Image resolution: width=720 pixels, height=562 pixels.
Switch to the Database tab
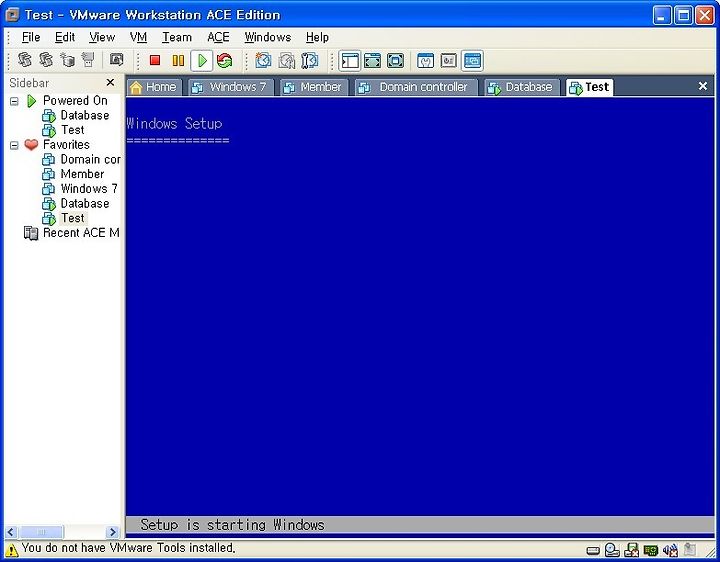(522, 87)
